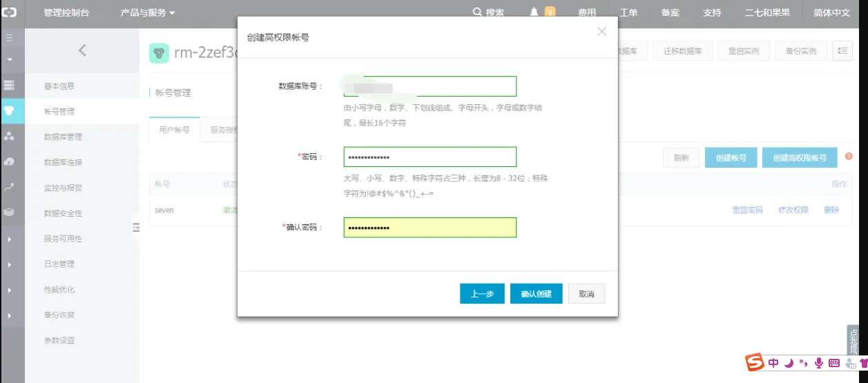
Task: Click the 重启实例 button
Action: pyautogui.click(x=744, y=51)
